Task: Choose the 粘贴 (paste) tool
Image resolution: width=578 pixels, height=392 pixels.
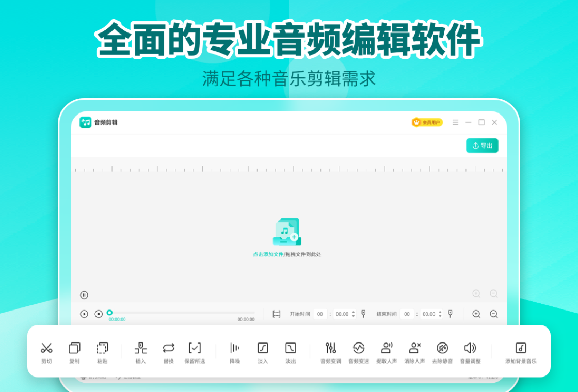Action: tap(102, 352)
